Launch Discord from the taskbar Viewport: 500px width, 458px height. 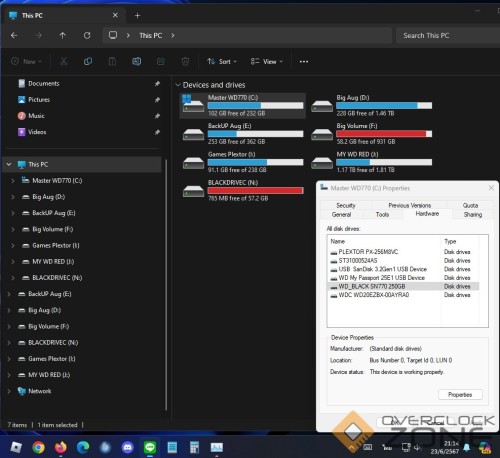128,447
